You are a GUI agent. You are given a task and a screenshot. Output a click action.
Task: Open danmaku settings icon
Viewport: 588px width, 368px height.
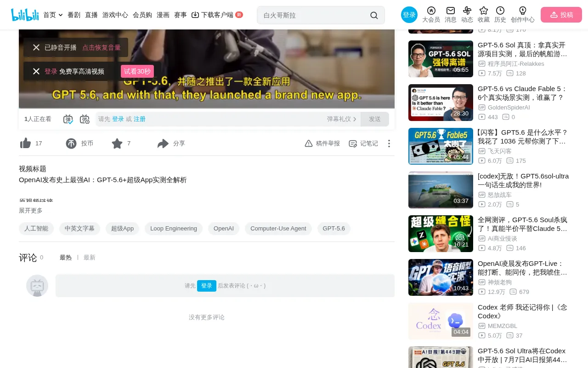pyautogui.click(x=85, y=119)
